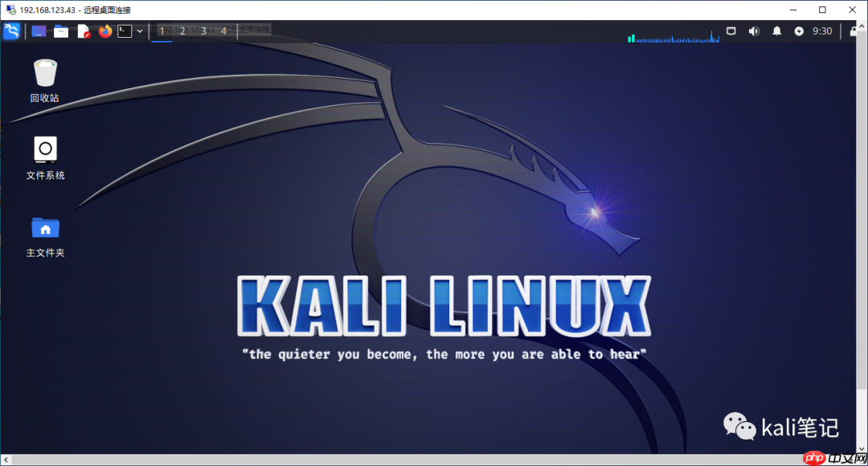The height and width of the screenshot is (466, 868).
Task: Open Firefox from the top panel
Action: 104,31
